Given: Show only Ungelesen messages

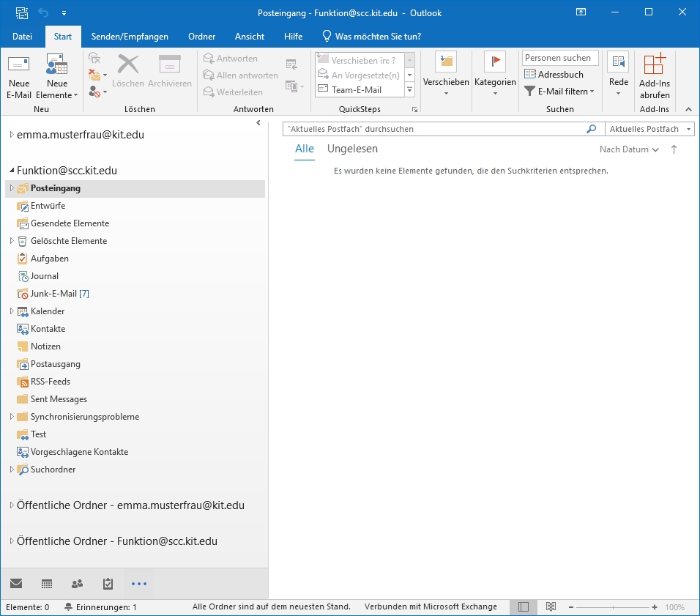Looking at the screenshot, I should pos(352,149).
